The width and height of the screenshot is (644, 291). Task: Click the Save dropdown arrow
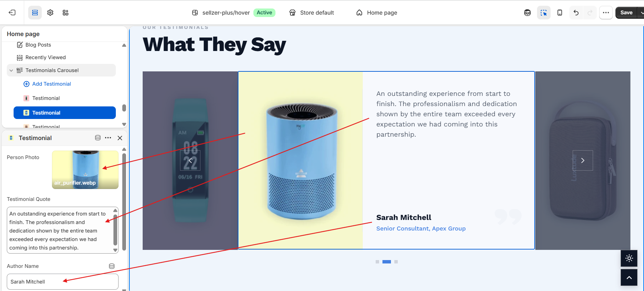click(x=641, y=13)
